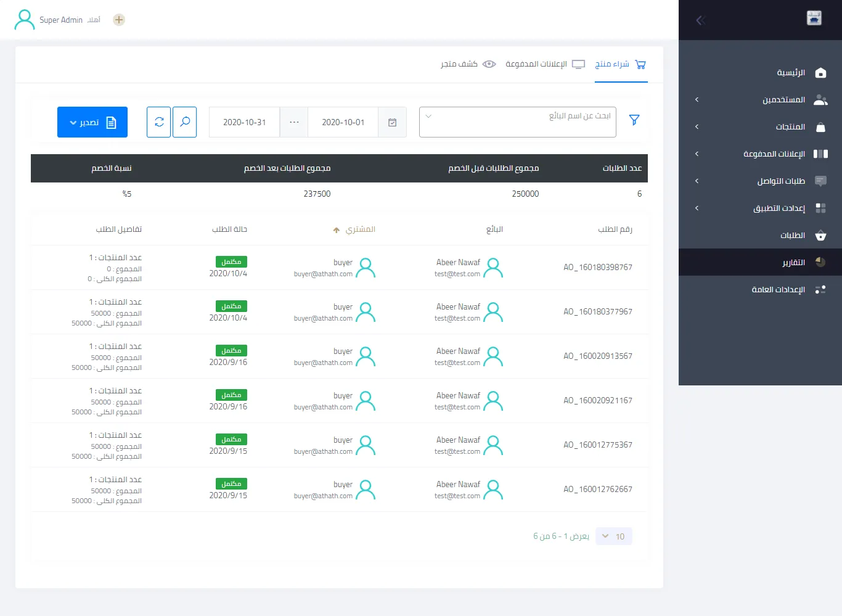This screenshot has width=842, height=616.
Task: Collapse sidebar using double-chevron icon
Action: point(700,20)
